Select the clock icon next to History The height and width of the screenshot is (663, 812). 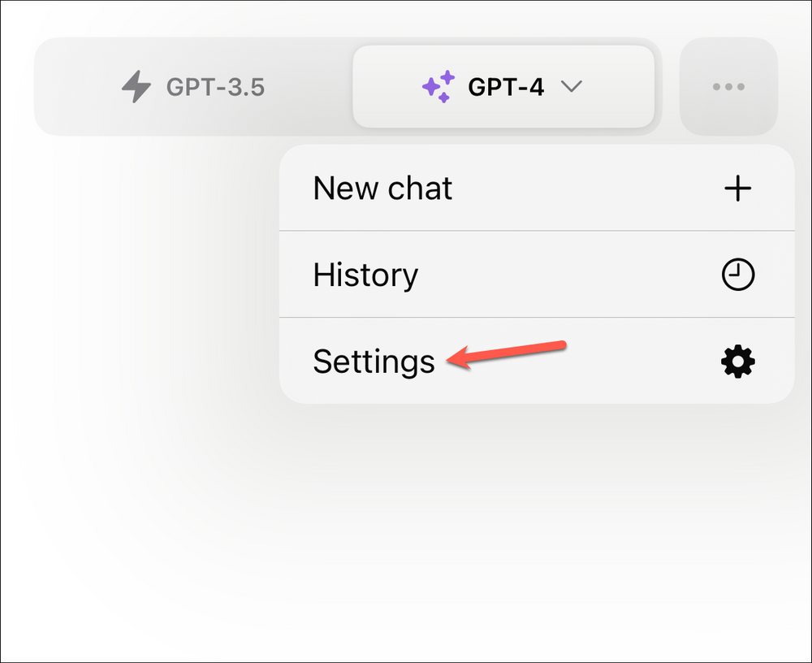tap(737, 275)
